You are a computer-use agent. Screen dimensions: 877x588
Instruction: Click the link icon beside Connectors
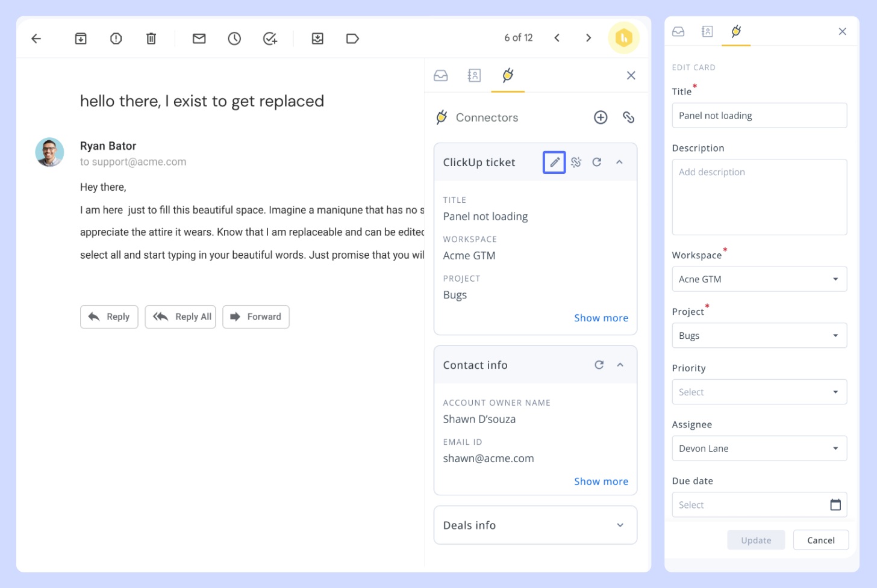(629, 117)
